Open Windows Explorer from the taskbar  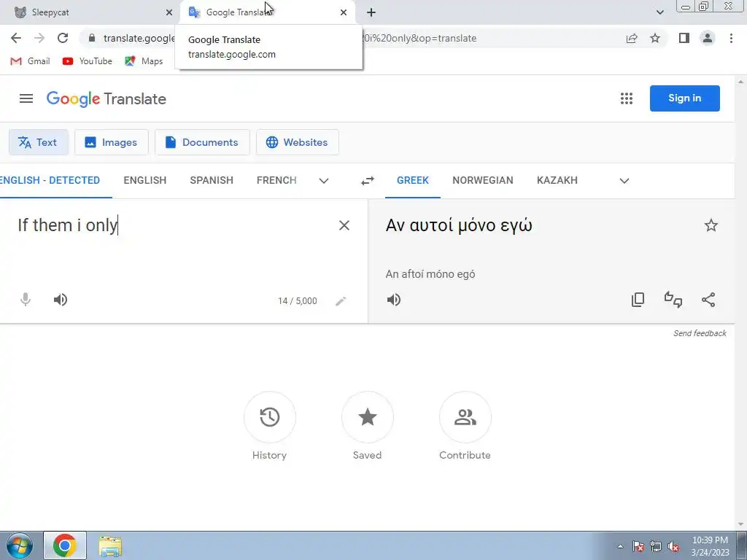pyautogui.click(x=110, y=546)
